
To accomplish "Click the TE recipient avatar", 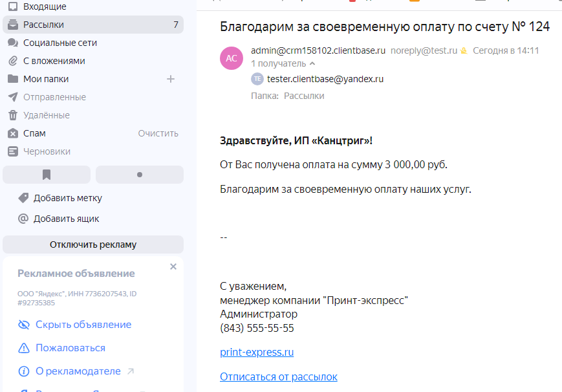I will pos(257,79).
